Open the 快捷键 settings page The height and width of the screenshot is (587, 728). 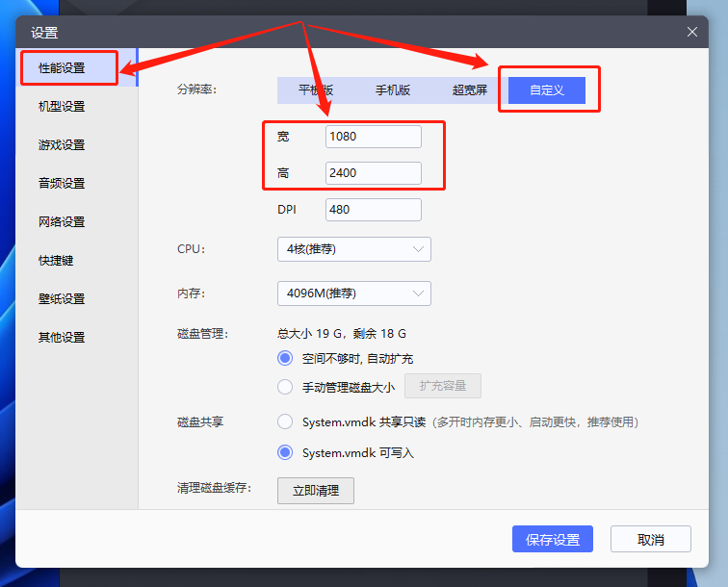[57, 261]
